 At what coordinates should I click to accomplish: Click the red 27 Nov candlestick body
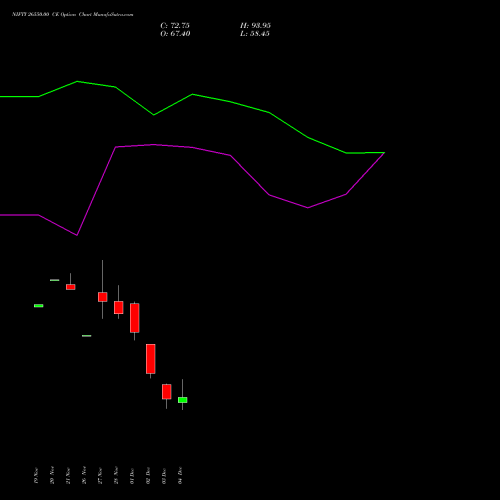point(103,297)
